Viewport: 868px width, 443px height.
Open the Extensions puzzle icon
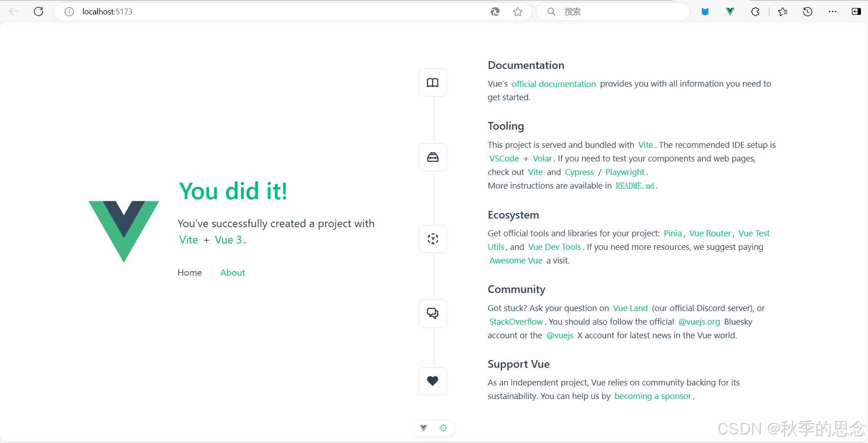pyautogui.click(x=755, y=12)
